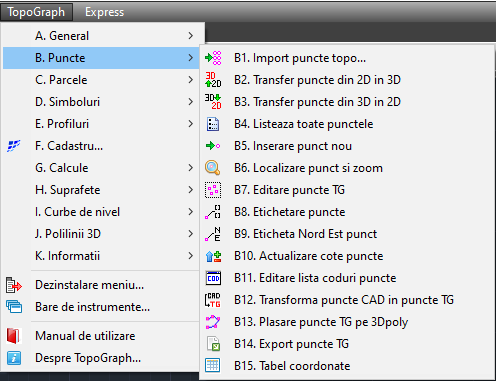
Task: Open Despre TopoGraph... dialog
Action: (x=101, y=358)
